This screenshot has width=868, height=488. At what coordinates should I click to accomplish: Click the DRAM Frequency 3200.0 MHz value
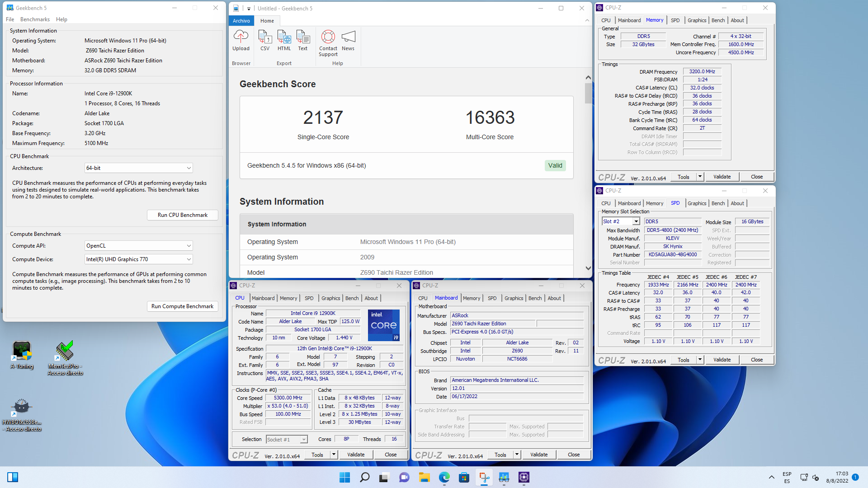702,71
